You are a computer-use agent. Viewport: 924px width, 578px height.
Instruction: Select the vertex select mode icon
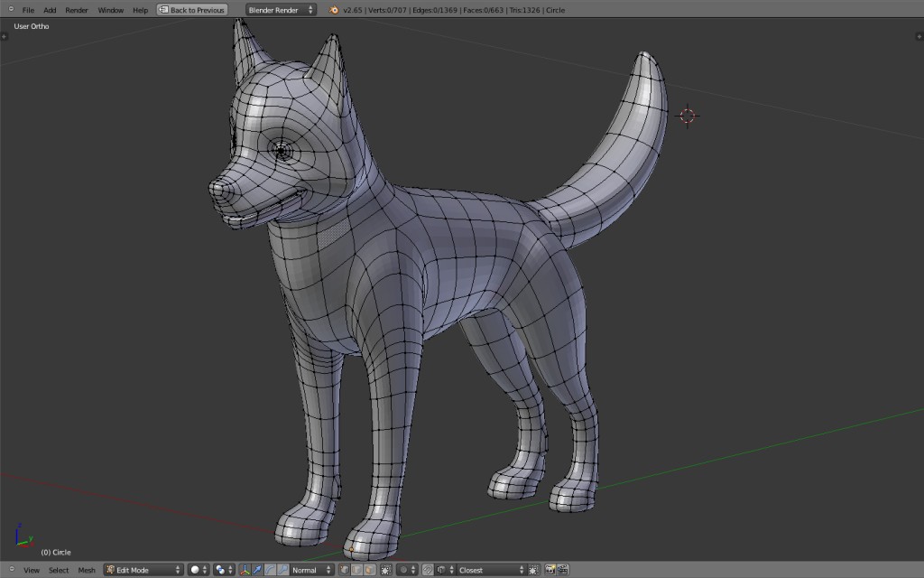click(x=345, y=570)
